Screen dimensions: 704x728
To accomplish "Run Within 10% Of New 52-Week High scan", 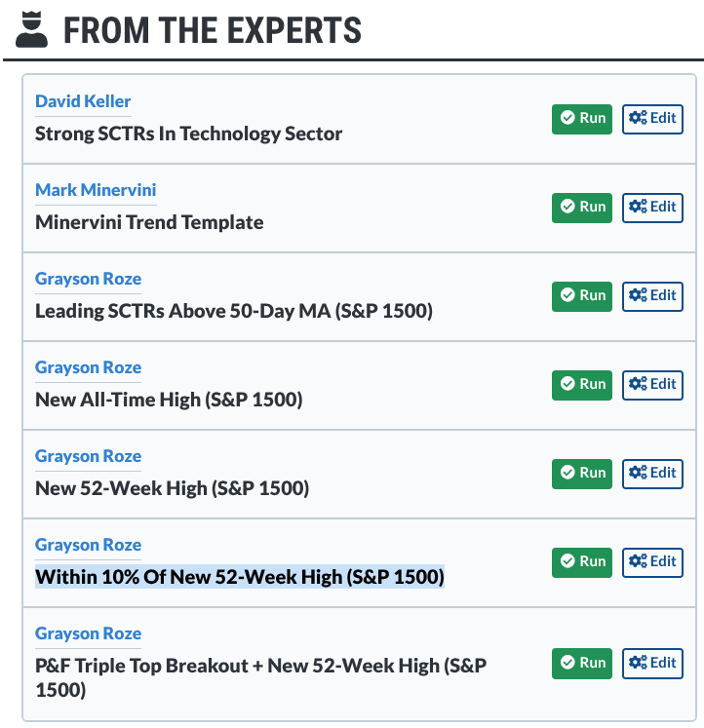I will (582, 562).
